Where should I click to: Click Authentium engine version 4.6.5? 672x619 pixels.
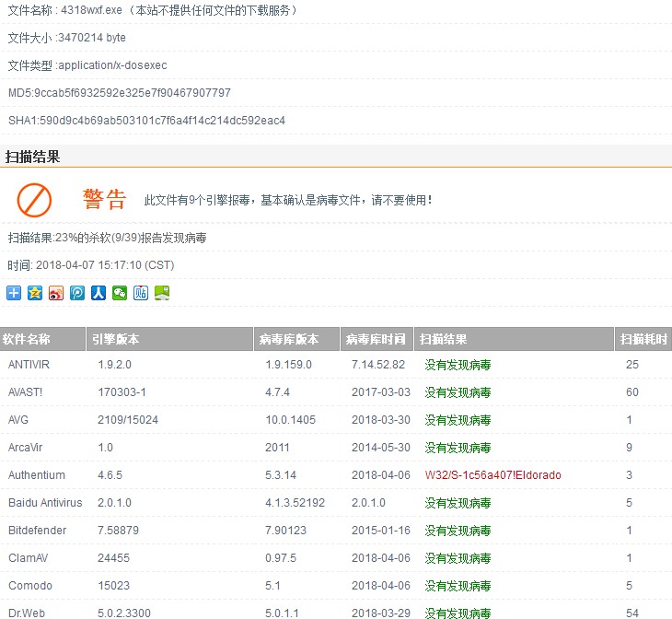(110, 475)
